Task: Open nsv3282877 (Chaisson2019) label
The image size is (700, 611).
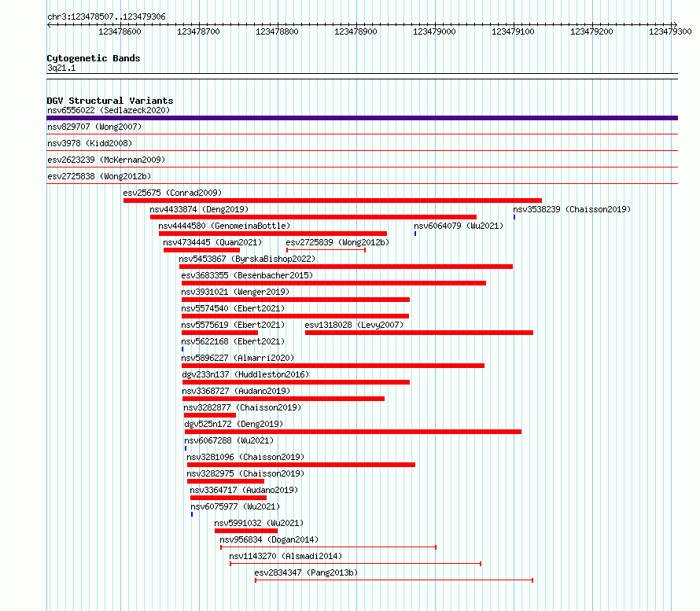Action: tap(242, 407)
